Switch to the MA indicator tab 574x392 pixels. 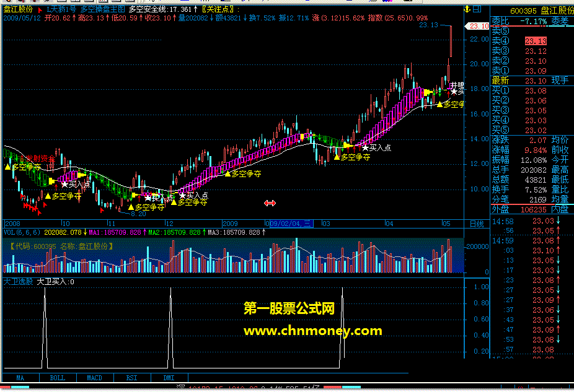point(20,378)
